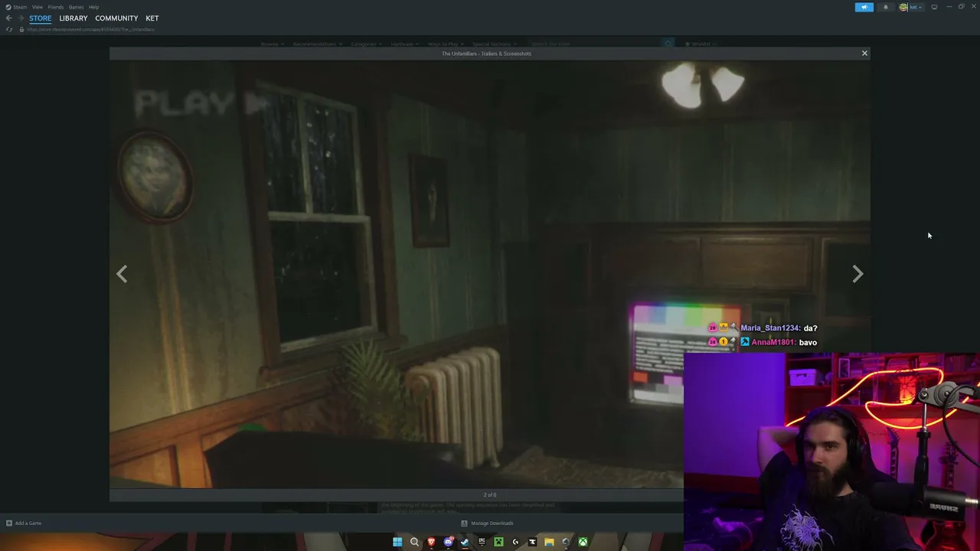Open Brave browser from the taskbar
This screenshot has width=980, height=551.
point(431,542)
